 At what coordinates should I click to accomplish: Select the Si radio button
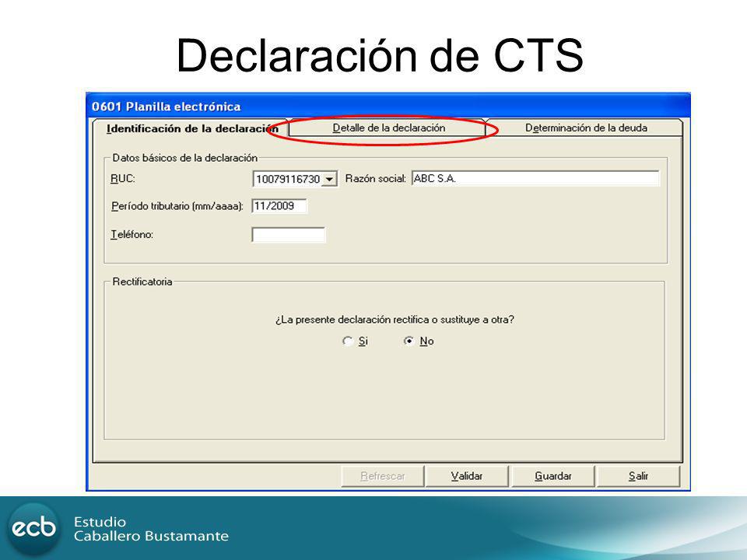348,341
